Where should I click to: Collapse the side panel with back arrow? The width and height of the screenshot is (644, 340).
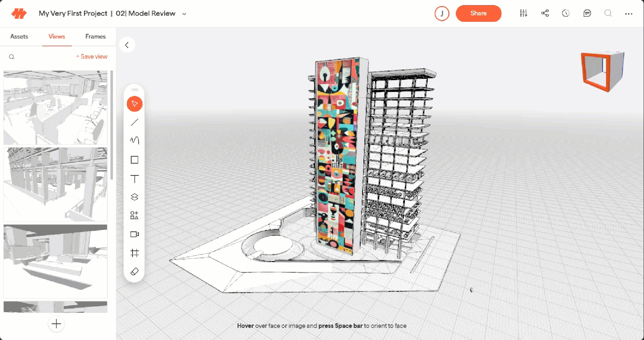(x=127, y=45)
